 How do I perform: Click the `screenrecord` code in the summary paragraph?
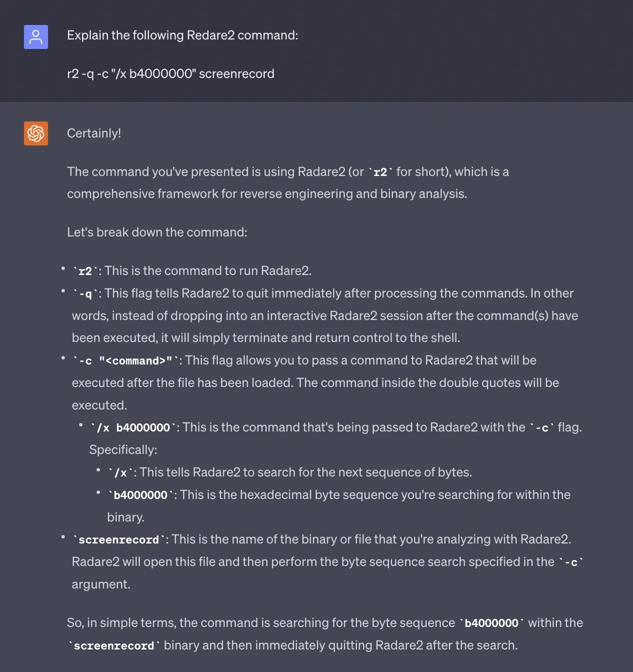pyautogui.click(x=114, y=646)
